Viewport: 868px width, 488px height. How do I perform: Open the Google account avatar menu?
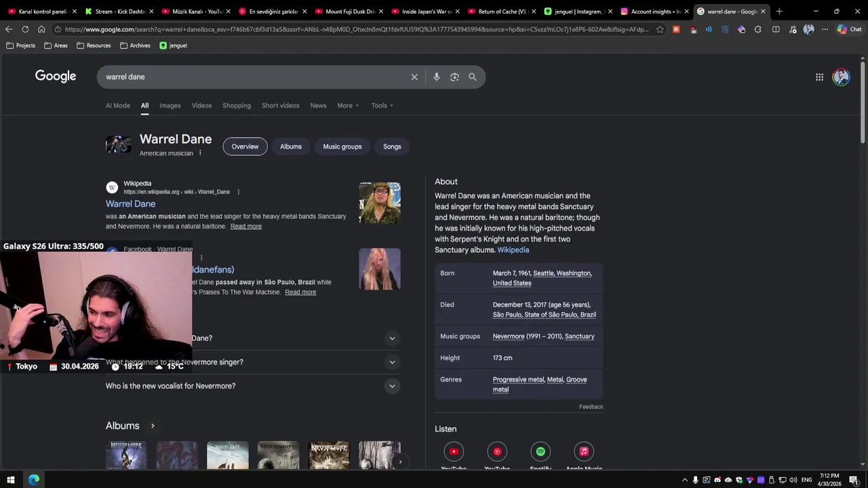[x=841, y=77]
